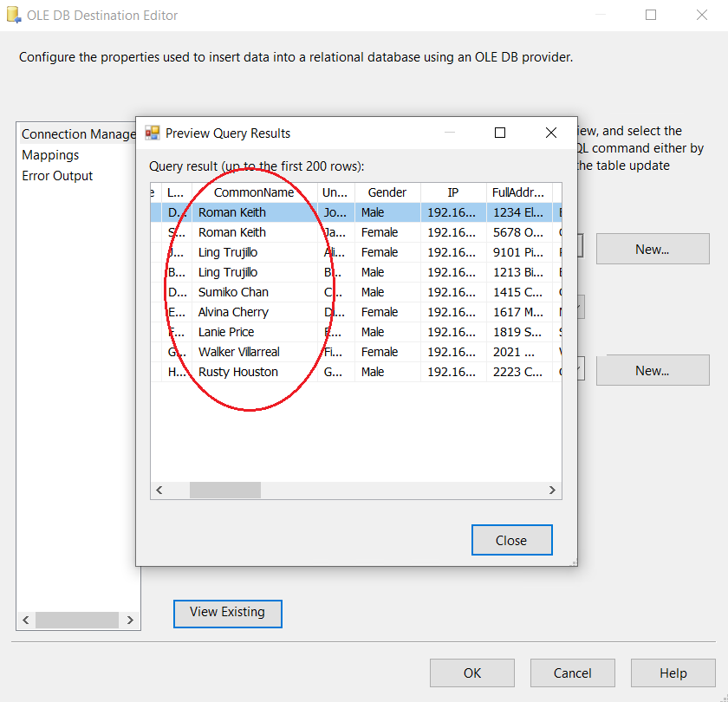Maximize the Preview Query Results window
The width and height of the screenshot is (728, 702).
coord(500,133)
